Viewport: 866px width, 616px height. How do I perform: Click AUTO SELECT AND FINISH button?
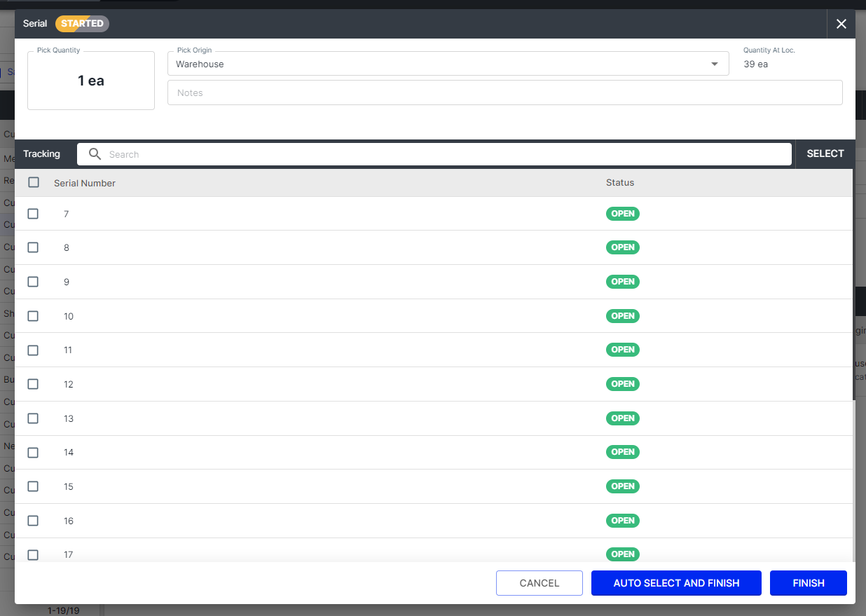(x=675, y=583)
